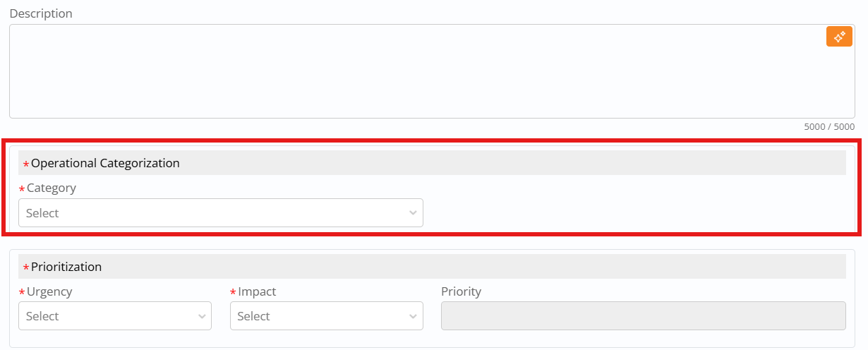Select the Prioritization section header
This screenshot has width=868, height=350.
(66, 267)
